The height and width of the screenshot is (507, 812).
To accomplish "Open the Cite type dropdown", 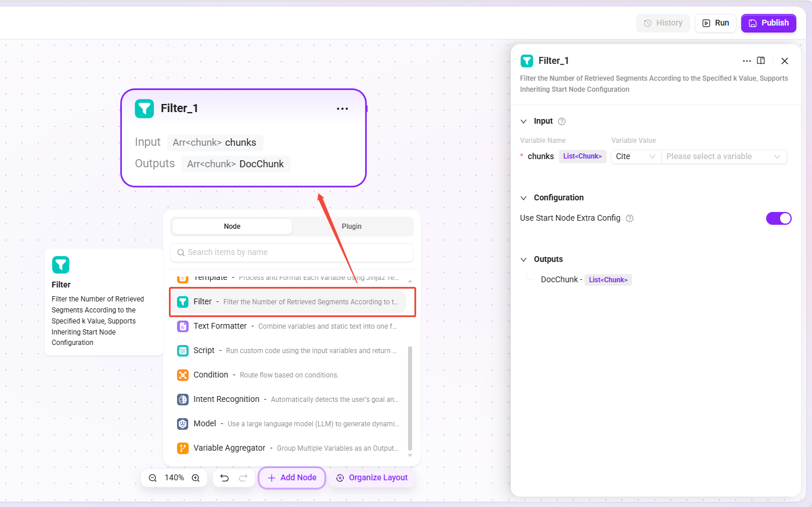I will click(636, 157).
